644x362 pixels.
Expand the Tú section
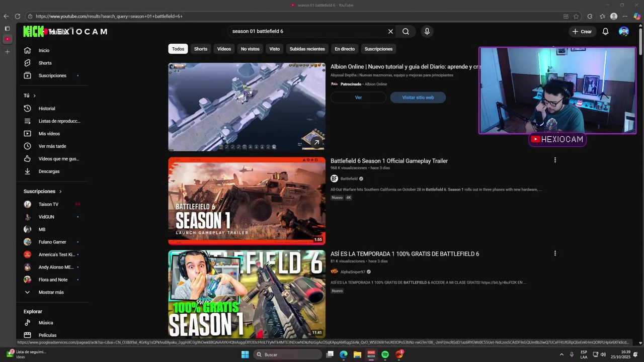pos(30,96)
